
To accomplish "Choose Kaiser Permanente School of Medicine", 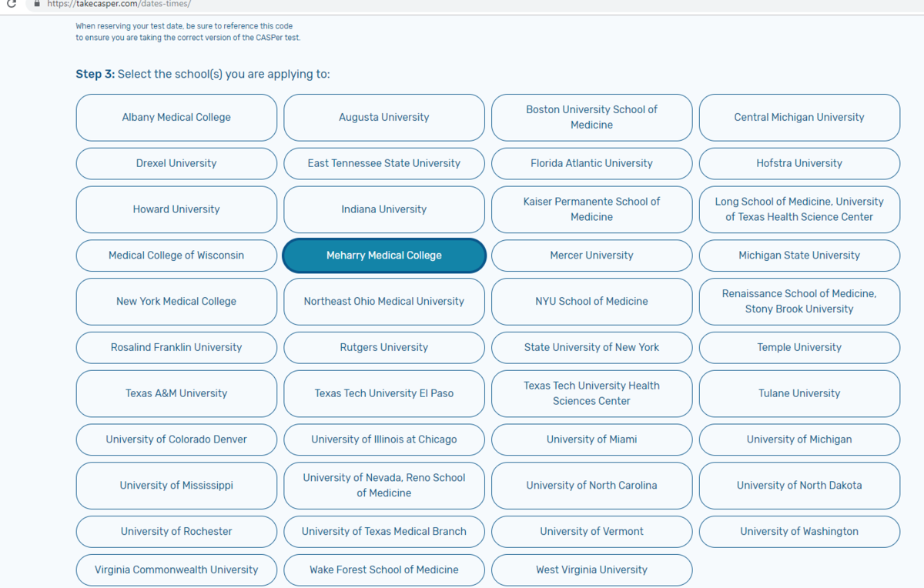I will [x=591, y=209].
